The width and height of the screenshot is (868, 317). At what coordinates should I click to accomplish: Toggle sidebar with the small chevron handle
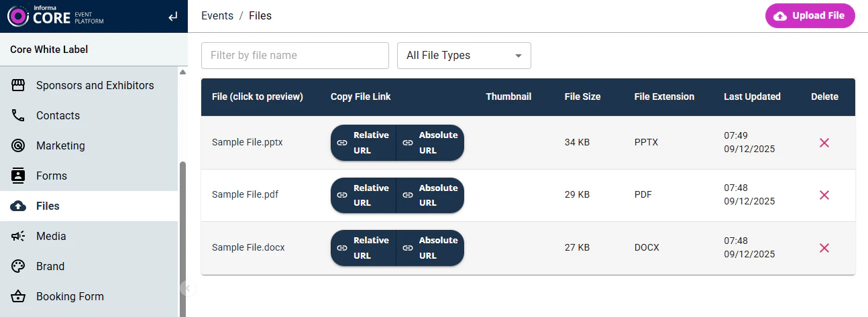tap(187, 288)
